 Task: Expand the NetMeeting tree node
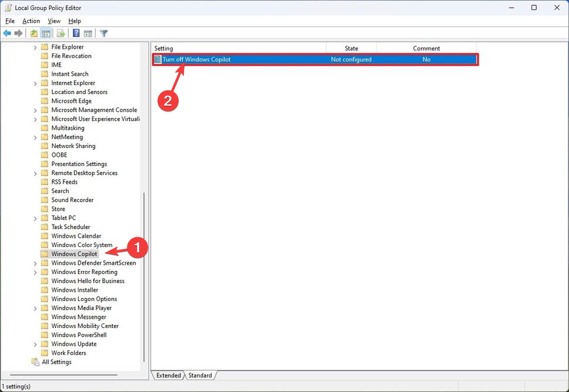point(35,137)
